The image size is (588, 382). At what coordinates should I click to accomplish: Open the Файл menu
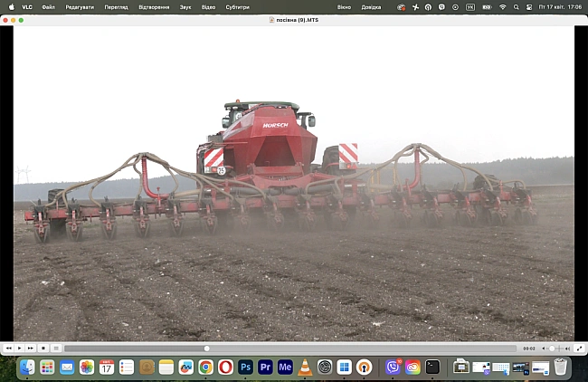[x=48, y=6]
